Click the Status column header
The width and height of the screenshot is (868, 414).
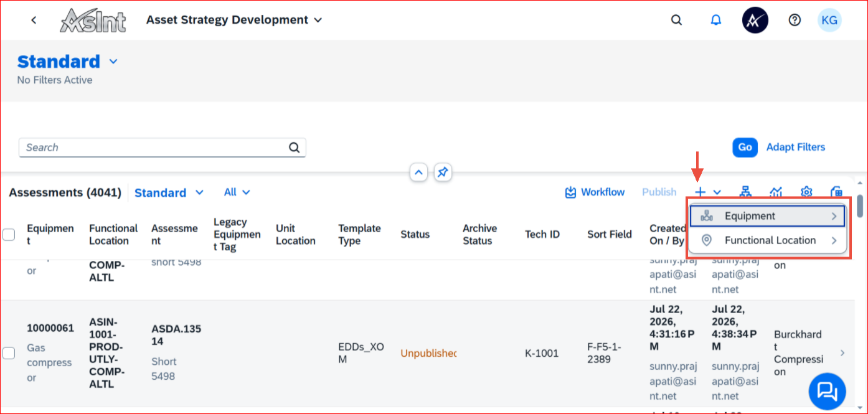click(x=415, y=235)
